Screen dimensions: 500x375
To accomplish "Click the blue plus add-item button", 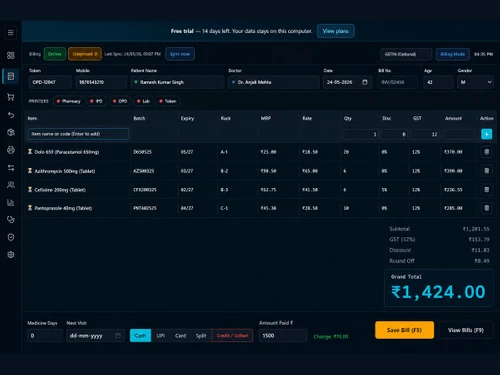I will click(487, 134).
